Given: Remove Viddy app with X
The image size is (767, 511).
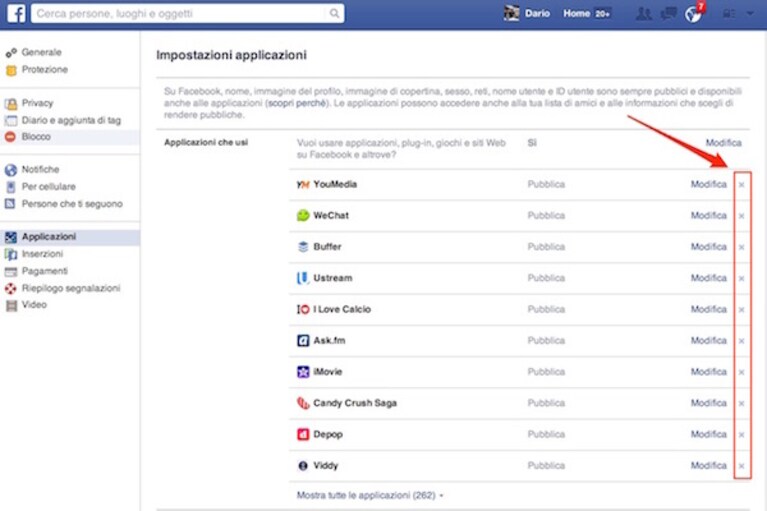Looking at the screenshot, I should tap(742, 467).
